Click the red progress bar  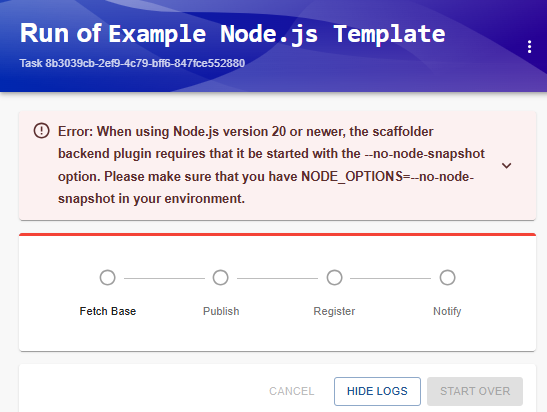(277, 234)
